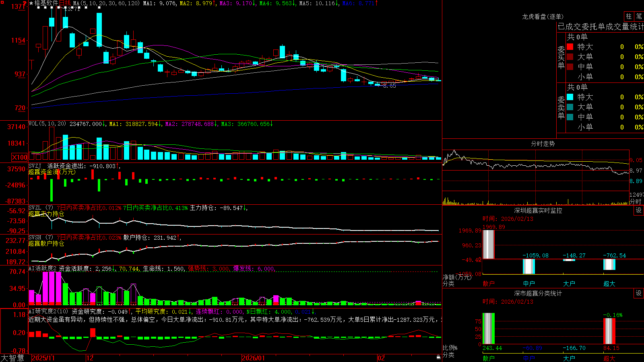Select the 龙虎看盘(逐单) panel title

(543, 16)
